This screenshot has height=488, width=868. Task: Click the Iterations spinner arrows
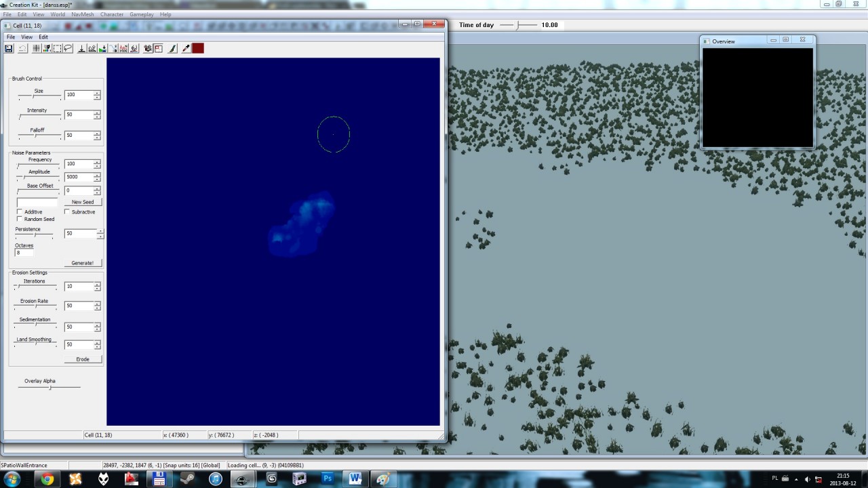coord(97,287)
